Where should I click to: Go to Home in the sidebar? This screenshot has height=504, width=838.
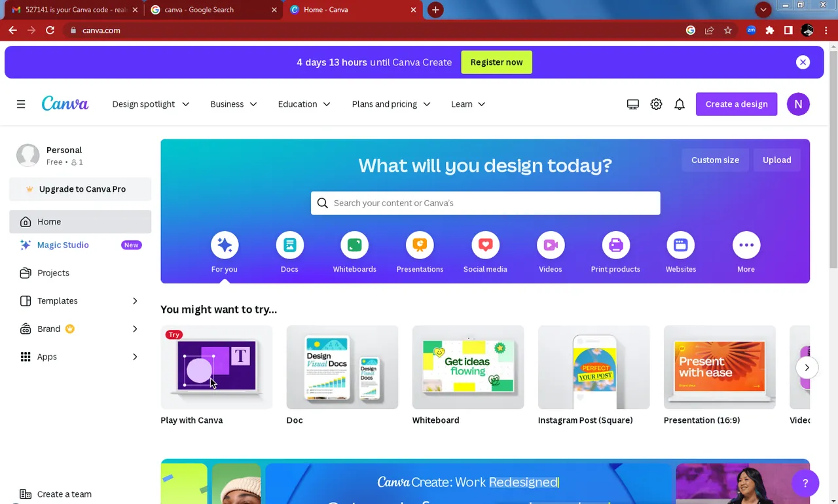click(80, 222)
